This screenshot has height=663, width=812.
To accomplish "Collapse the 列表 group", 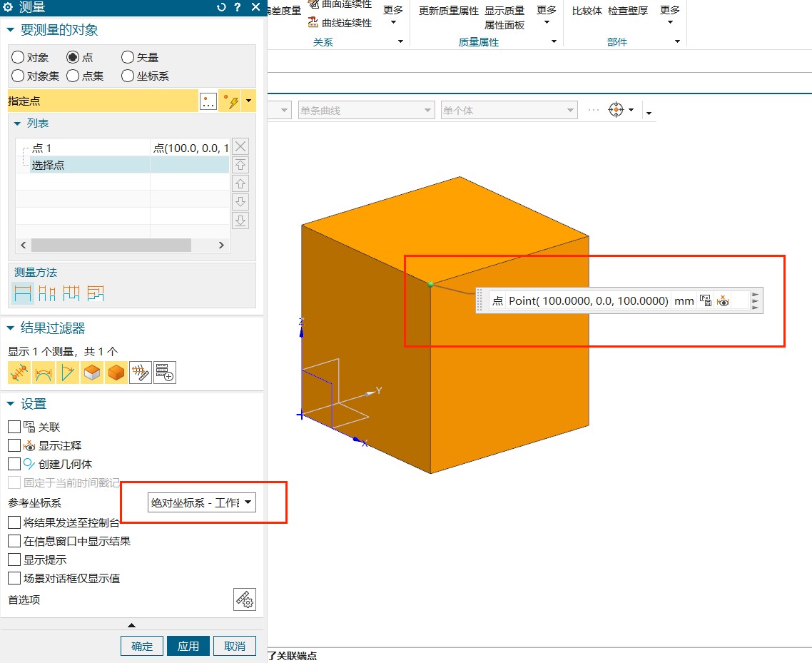I will click(x=18, y=123).
